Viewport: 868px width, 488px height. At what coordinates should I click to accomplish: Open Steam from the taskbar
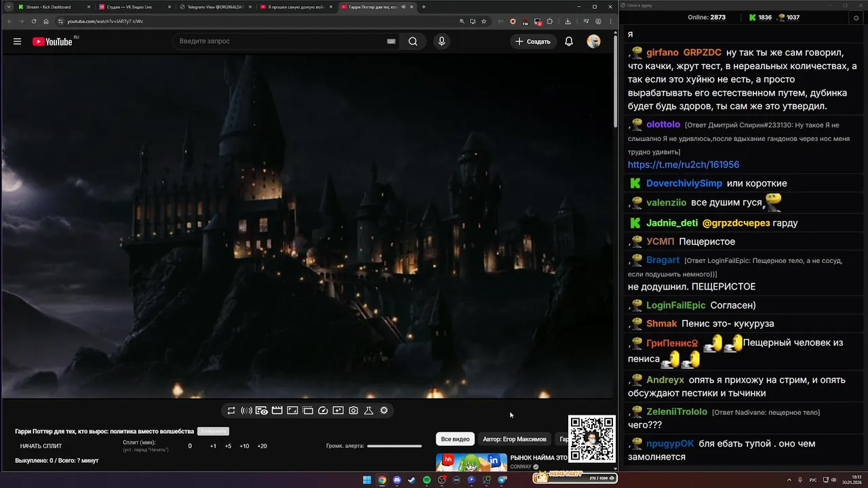[x=412, y=480]
